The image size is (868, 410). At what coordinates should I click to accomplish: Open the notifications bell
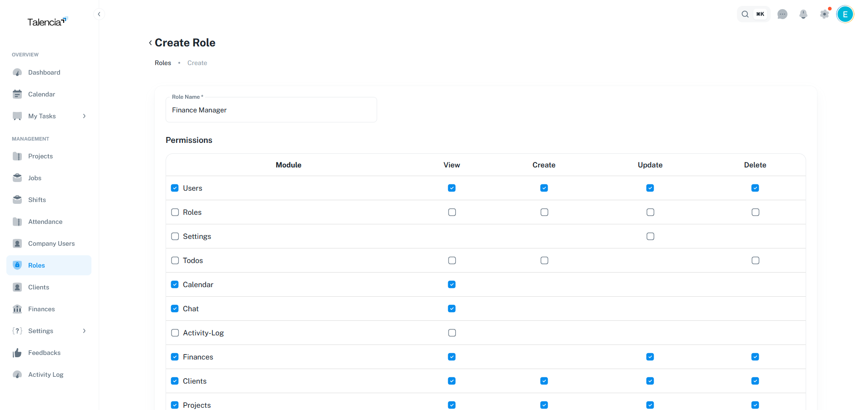[803, 14]
